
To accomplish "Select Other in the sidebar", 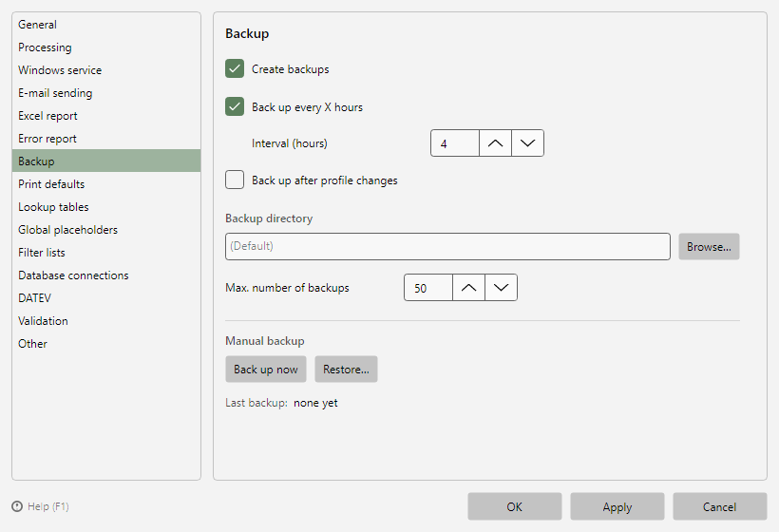I will click(106, 344).
